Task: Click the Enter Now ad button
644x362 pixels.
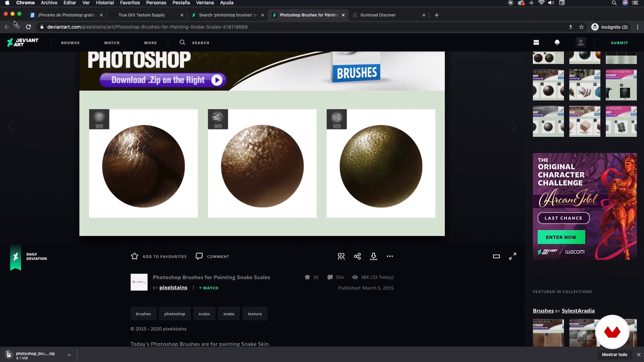Action: tap(561, 237)
